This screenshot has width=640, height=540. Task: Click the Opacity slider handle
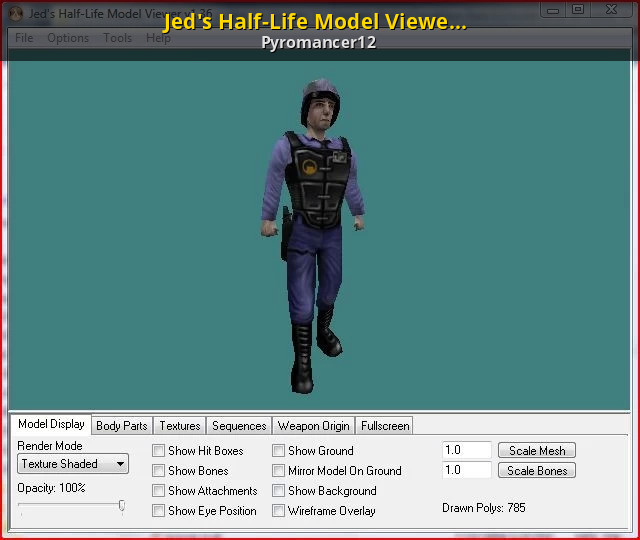(x=122, y=506)
